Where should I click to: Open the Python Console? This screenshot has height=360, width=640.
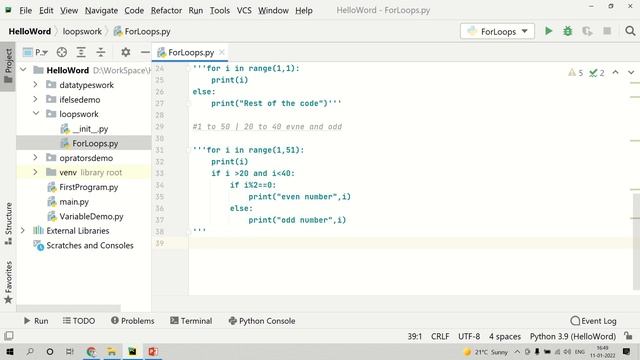[262, 321]
